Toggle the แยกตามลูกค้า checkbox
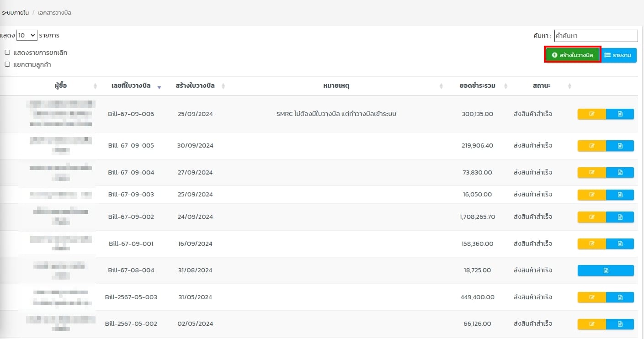Viewport: 644px width, 339px height. coord(7,64)
